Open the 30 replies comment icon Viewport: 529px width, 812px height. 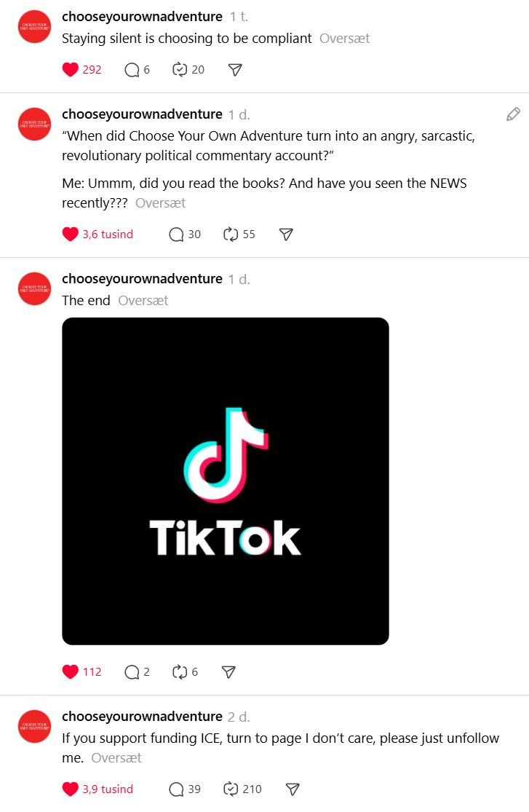point(176,234)
